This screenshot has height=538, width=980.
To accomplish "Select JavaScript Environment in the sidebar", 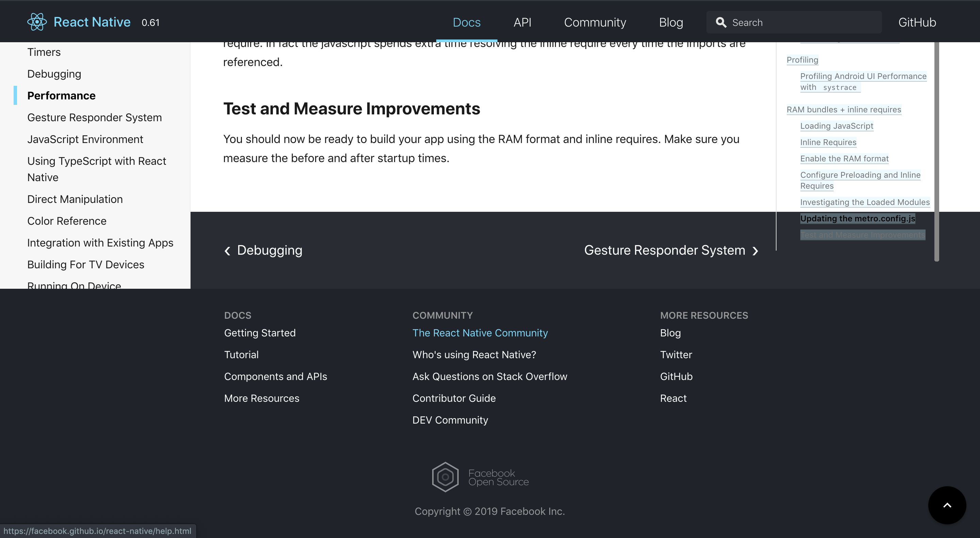I will click(85, 139).
